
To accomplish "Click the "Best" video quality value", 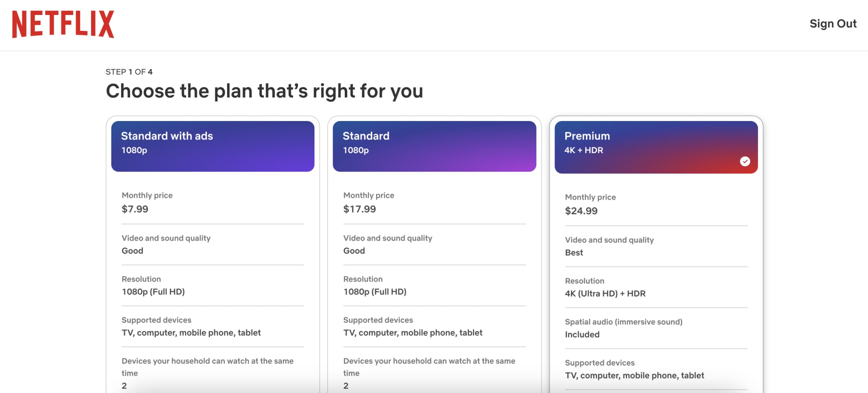I will click(x=574, y=253).
